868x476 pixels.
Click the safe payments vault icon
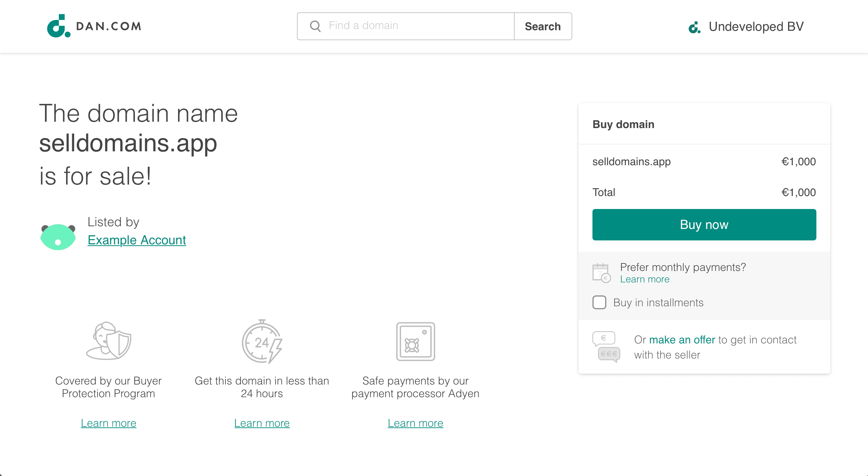416,341
